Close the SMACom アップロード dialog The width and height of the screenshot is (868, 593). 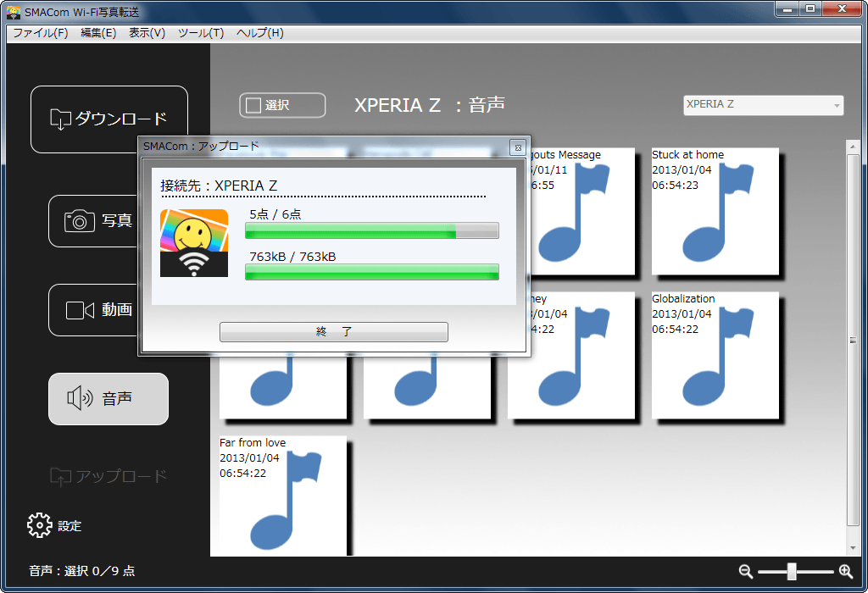click(x=518, y=147)
